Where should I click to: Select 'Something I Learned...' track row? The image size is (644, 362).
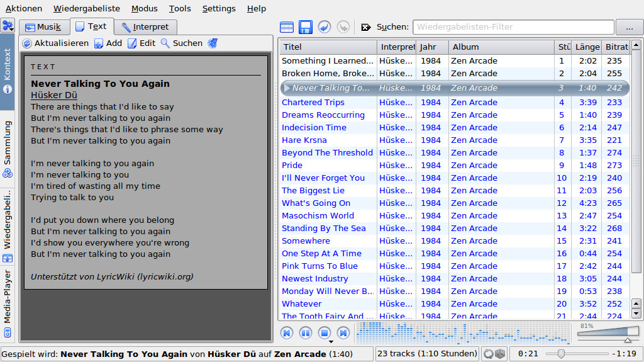(x=455, y=61)
